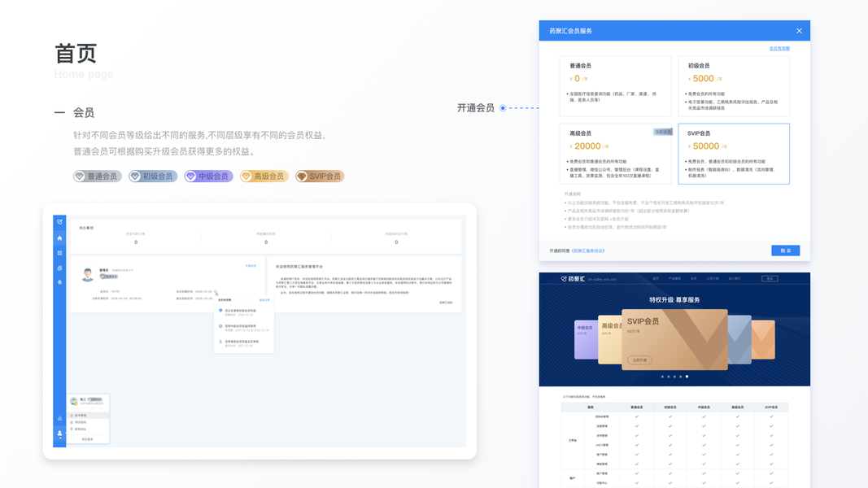Click the blue link in the membership popup header
Viewport: 868px width, 488px height.
pos(264,300)
